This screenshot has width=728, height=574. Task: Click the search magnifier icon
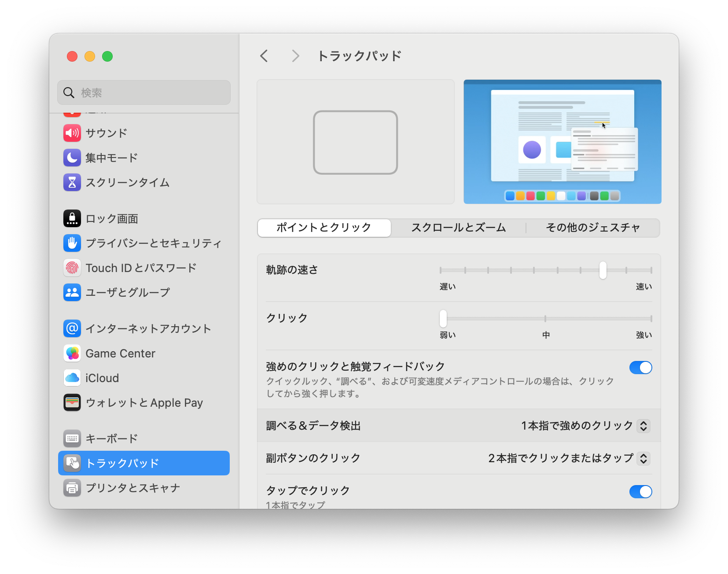point(69,92)
